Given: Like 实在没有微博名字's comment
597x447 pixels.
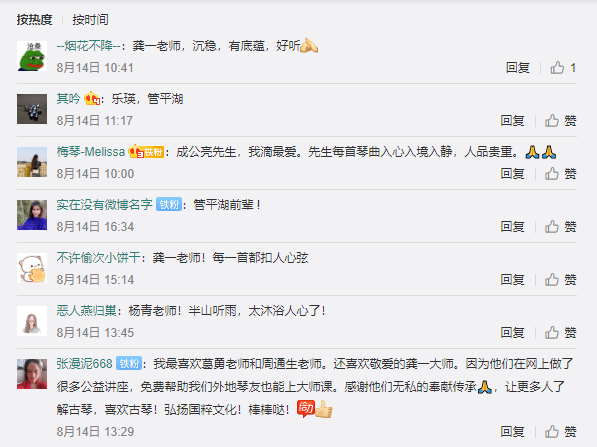Looking at the screenshot, I should click(x=560, y=227).
